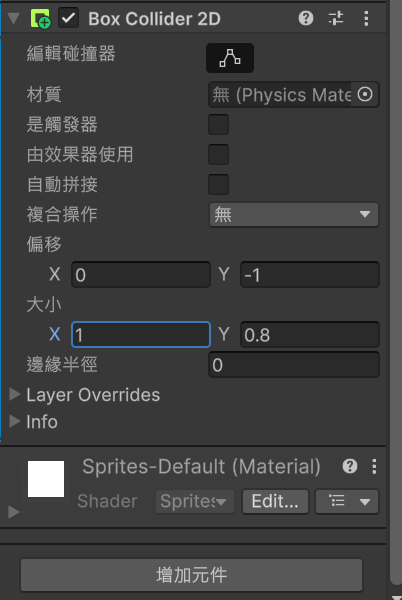Open Box Collider 2D three-dot menu
The image size is (402, 600).
(x=366, y=18)
